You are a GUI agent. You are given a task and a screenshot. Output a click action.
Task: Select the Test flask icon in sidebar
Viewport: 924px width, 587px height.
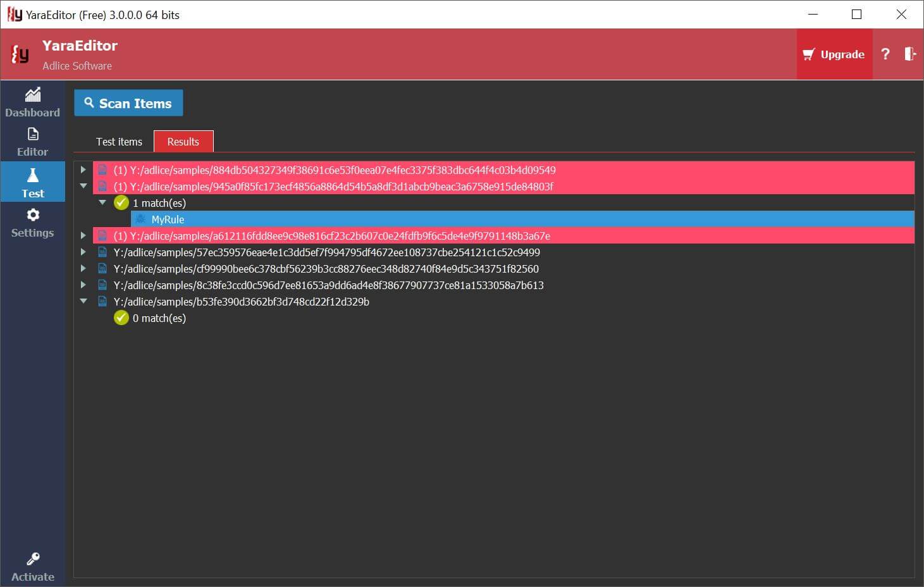pyautogui.click(x=33, y=175)
